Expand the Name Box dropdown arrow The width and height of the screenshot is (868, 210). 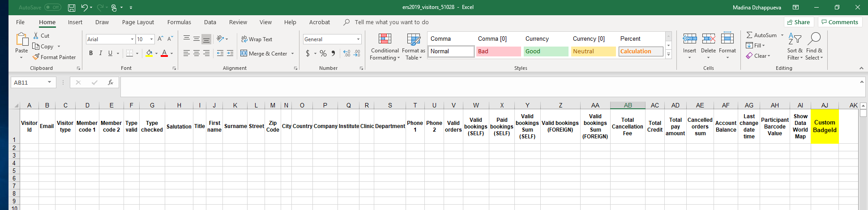[49, 82]
